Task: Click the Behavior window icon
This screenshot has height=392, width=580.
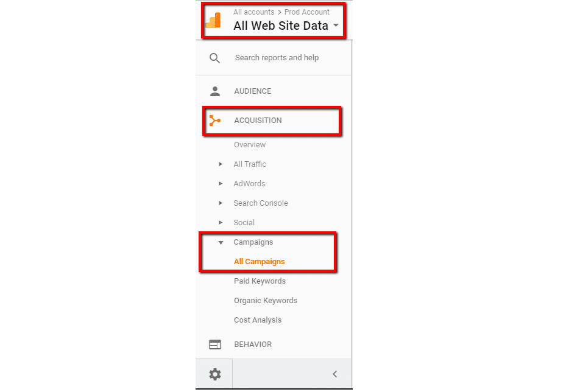Action: point(214,345)
